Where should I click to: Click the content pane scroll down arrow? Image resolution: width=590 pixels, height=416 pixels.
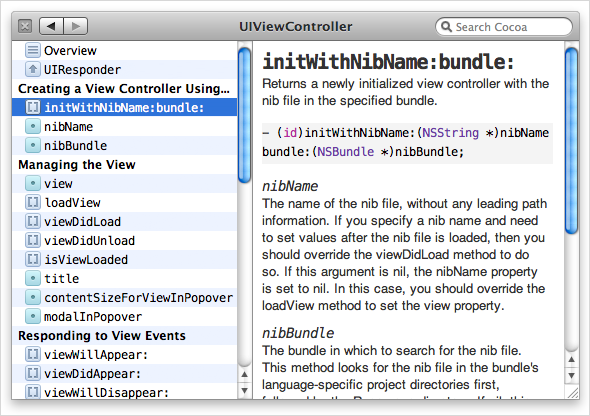tap(572, 375)
